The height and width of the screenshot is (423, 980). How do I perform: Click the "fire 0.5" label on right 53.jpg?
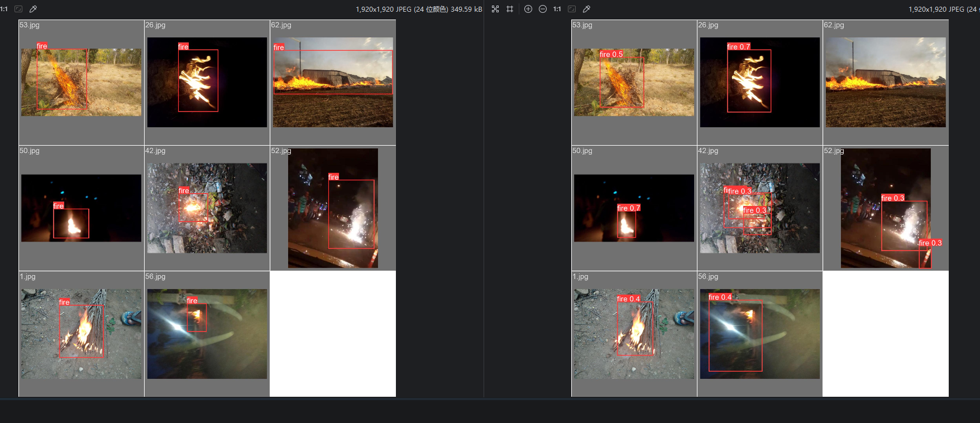click(x=611, y=54)
